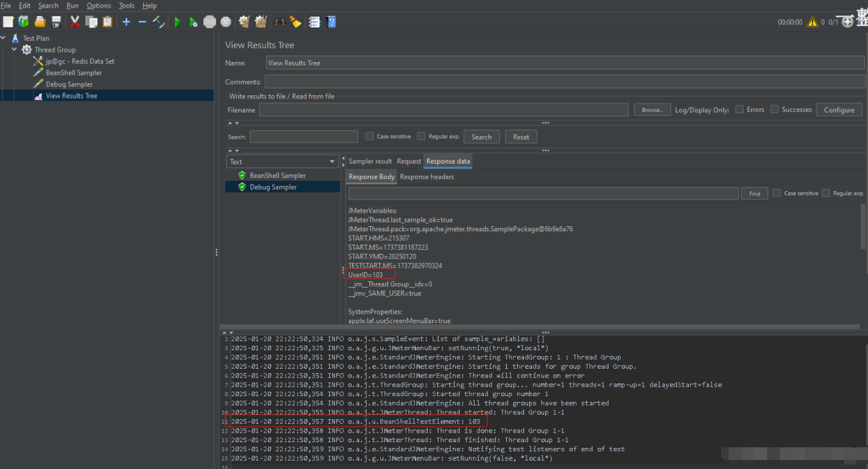Image resolution: width=868 pixels, height=469 pixels.
Task: Open the results renderer dropdown showing Text
Action: 281,161
